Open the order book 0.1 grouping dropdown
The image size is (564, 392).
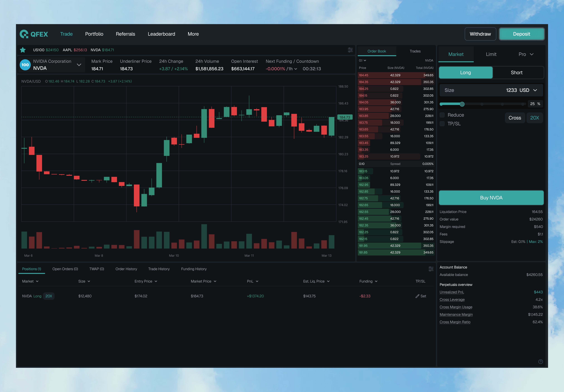362,60
